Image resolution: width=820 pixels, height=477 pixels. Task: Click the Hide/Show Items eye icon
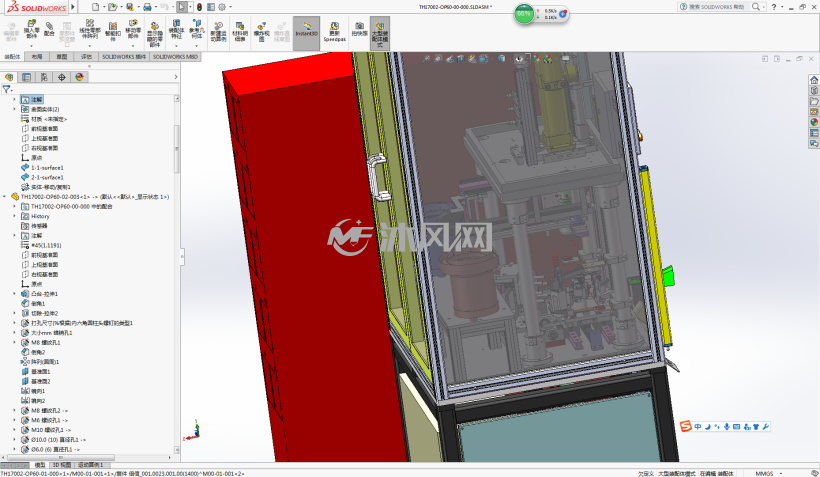click(x=519, y=59)
